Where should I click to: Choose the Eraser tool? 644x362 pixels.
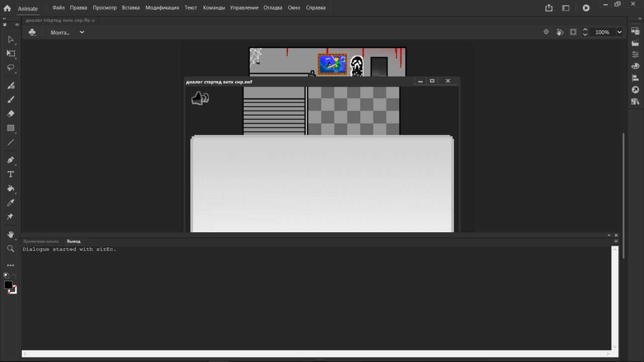point(10,114)
